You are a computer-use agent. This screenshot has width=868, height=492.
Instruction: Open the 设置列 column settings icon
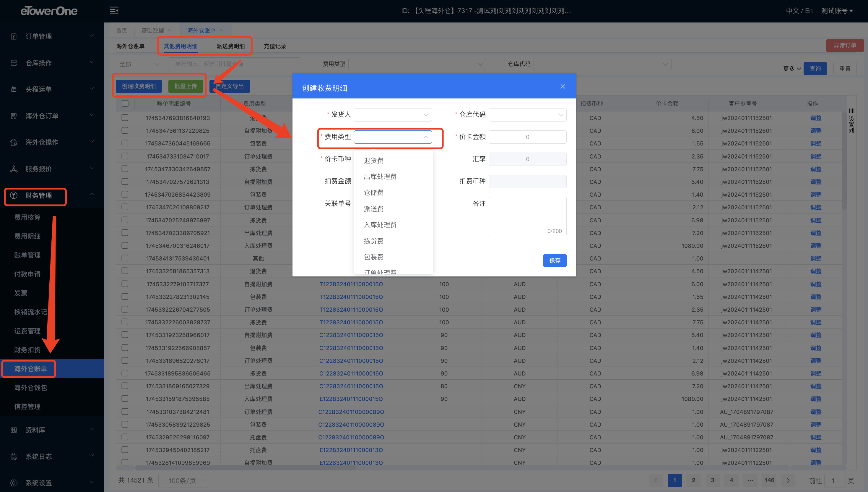[851, 121]
